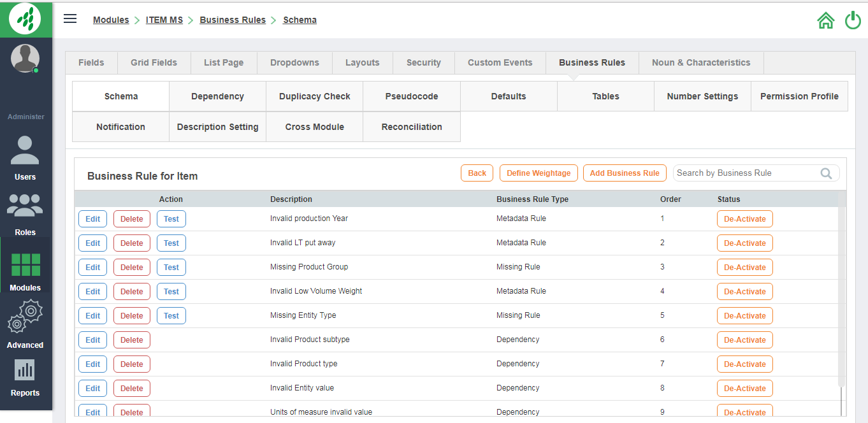De-Activate the Invalid production Year rule
This screenshot has width=868, height=423.
pyautogui.click(x=744, y=219)
